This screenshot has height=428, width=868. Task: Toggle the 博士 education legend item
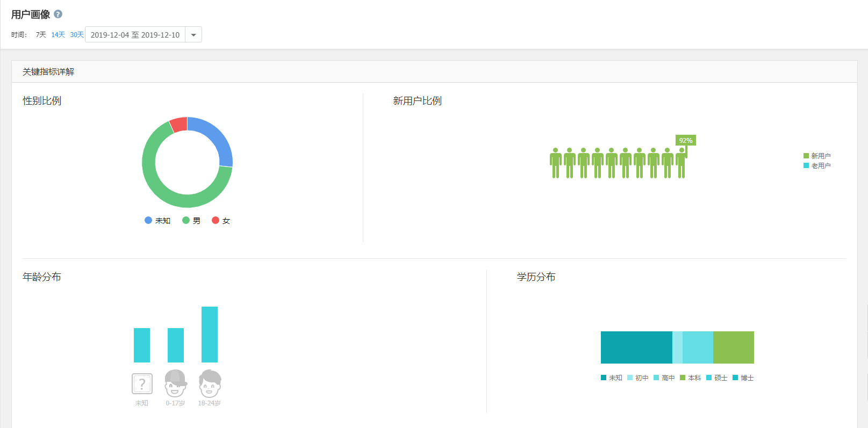click(x=743, y=378)
